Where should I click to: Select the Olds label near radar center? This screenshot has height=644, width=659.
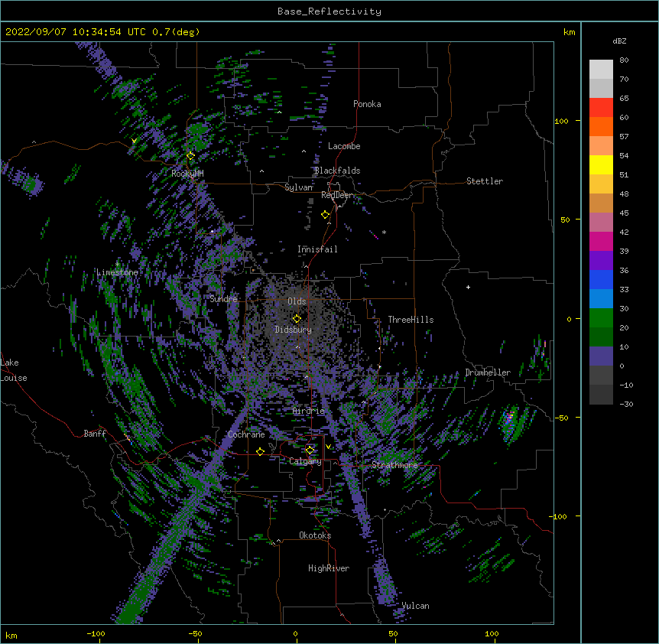click(297, 301)
